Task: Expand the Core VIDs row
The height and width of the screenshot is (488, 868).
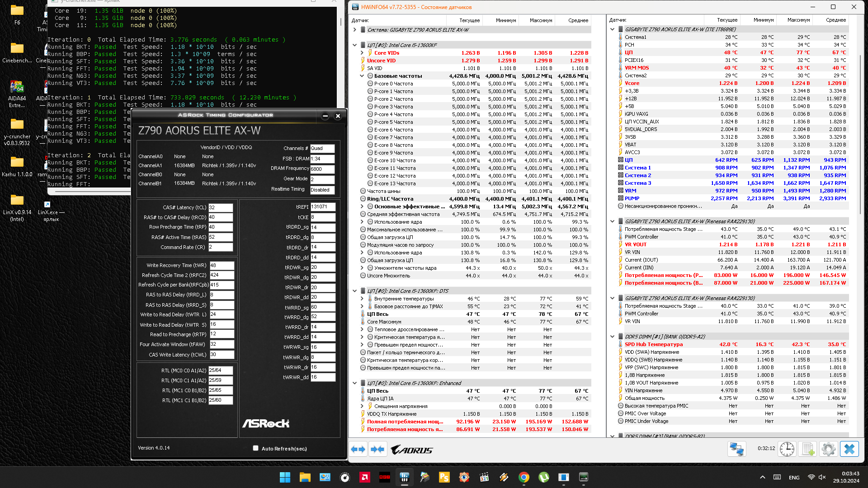Action: (x=362, y=53)
